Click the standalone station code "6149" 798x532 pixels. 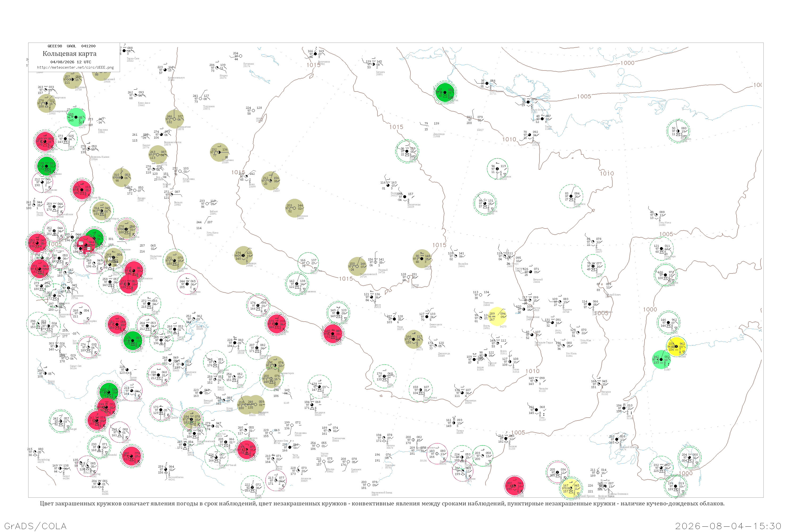[x=286, y=403]
